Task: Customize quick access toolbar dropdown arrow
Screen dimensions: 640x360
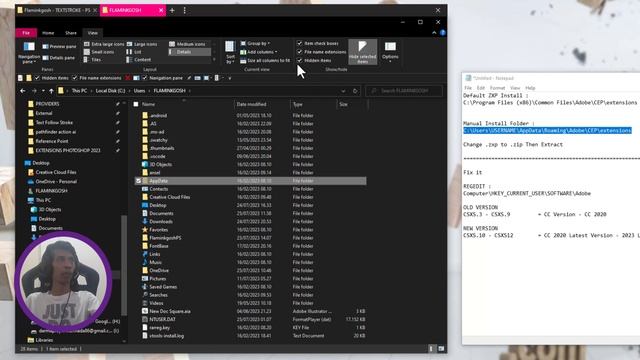Action: click(229, 78)
